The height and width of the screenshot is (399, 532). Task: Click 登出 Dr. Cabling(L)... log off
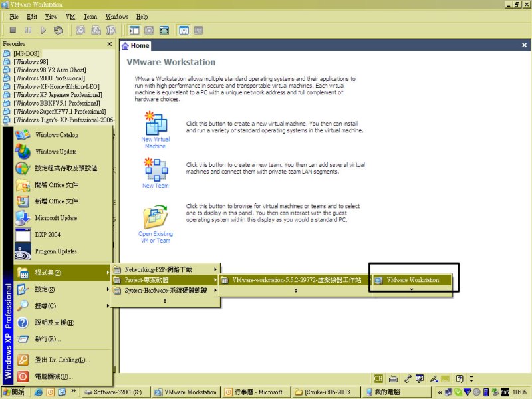click(x=63, y=360)
